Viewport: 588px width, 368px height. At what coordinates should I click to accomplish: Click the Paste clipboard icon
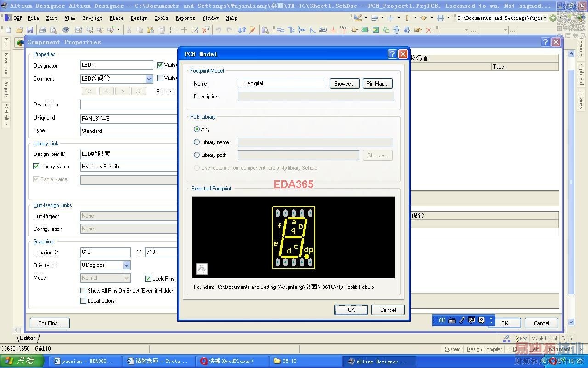coord(150,30)
